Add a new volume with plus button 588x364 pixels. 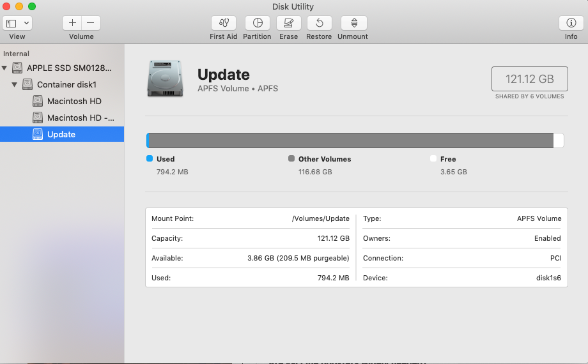pos(72,23)
